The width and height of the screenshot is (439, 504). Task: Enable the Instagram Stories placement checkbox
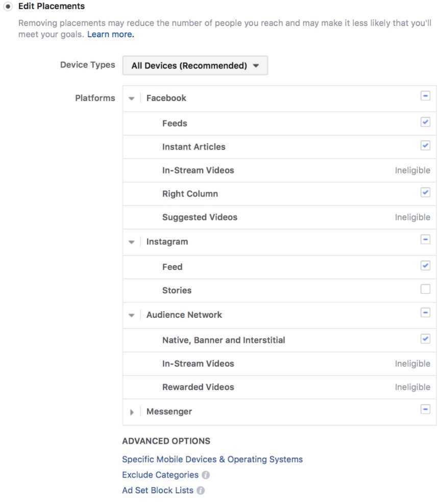pyautogui.click(x=425, y=289)
